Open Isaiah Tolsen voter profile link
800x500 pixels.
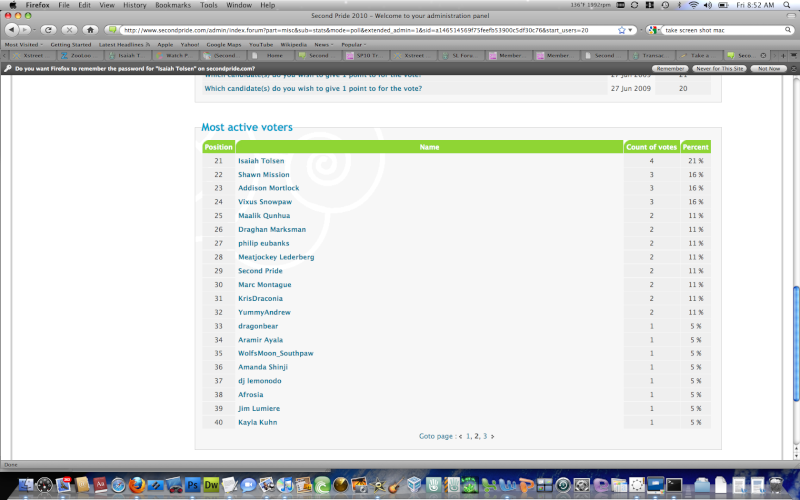point(261,161)
